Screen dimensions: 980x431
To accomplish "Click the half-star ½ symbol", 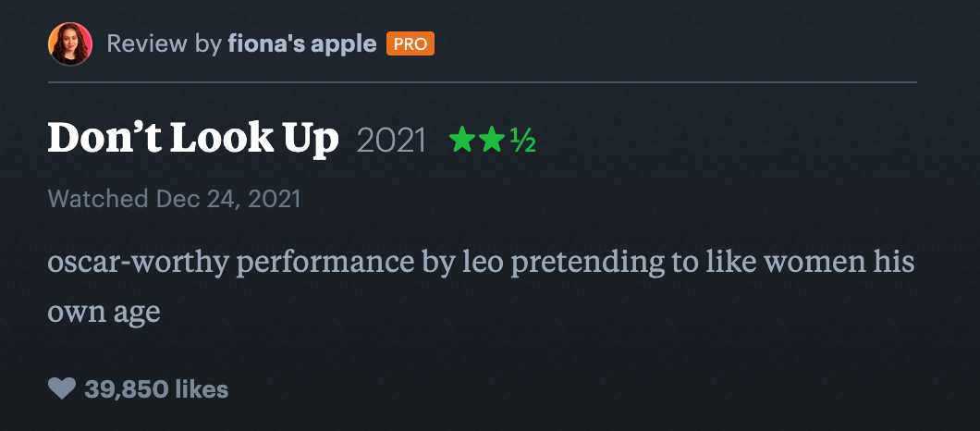I will pos(522,141).
